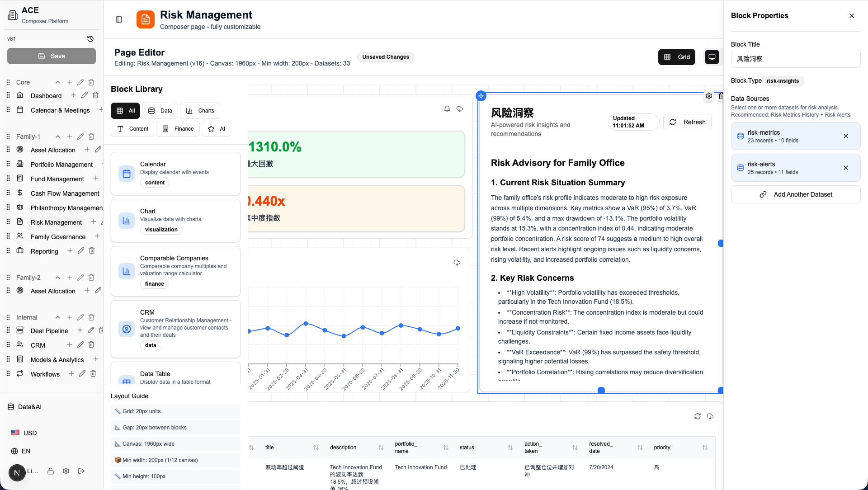868x490 pixels.
Task: Click the Block Title input field
Action: coord(796,59)
